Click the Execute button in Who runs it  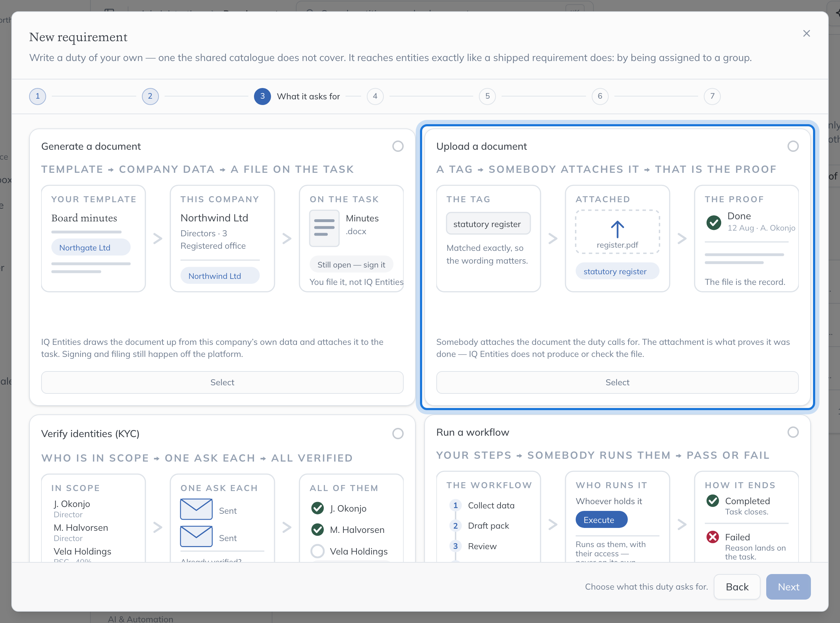601,520
